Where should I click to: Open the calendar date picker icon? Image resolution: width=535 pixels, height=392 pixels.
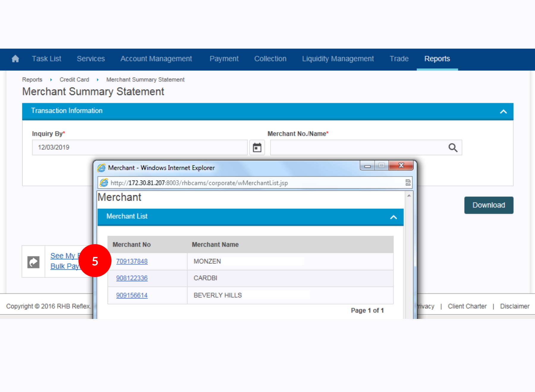pos(257,148)
